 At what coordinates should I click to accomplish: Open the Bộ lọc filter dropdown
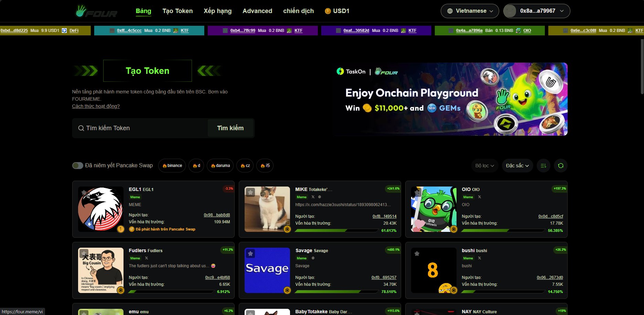coord(485,166)
